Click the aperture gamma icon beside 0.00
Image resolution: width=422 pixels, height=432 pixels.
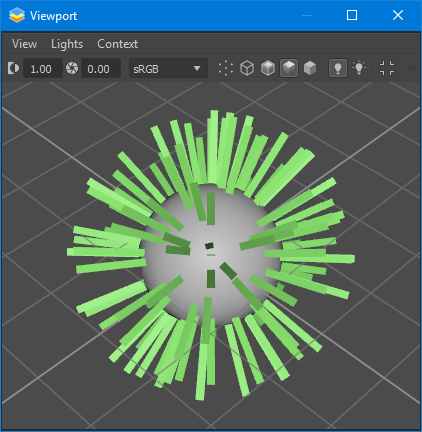[x=72, y=68]
